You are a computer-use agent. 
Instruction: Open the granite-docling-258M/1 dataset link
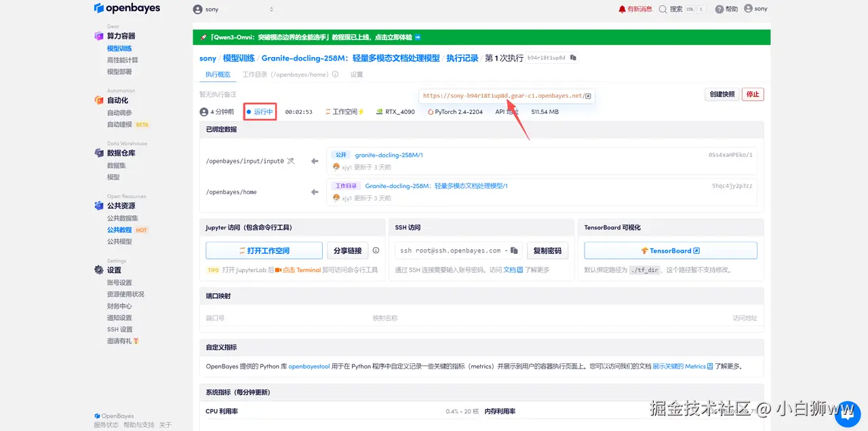(389, 155)
